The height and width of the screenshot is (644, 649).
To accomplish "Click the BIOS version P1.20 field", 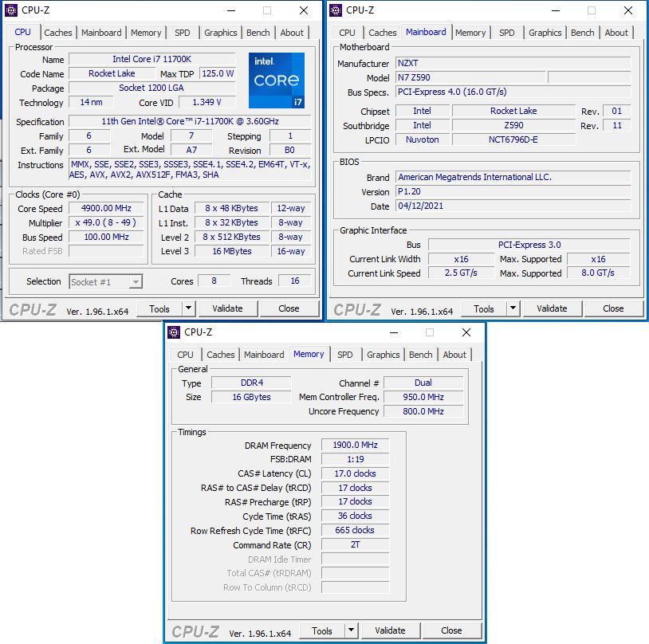I will [x=513, y=191].
